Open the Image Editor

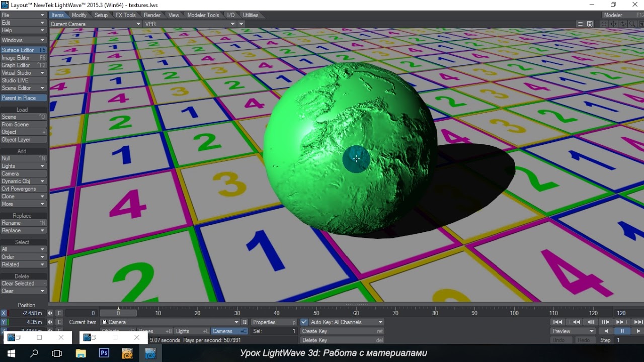(24, 58)
